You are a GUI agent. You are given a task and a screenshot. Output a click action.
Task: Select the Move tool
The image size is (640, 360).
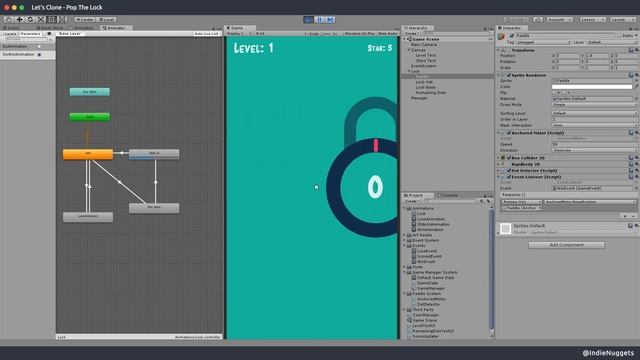coord(19,19)
